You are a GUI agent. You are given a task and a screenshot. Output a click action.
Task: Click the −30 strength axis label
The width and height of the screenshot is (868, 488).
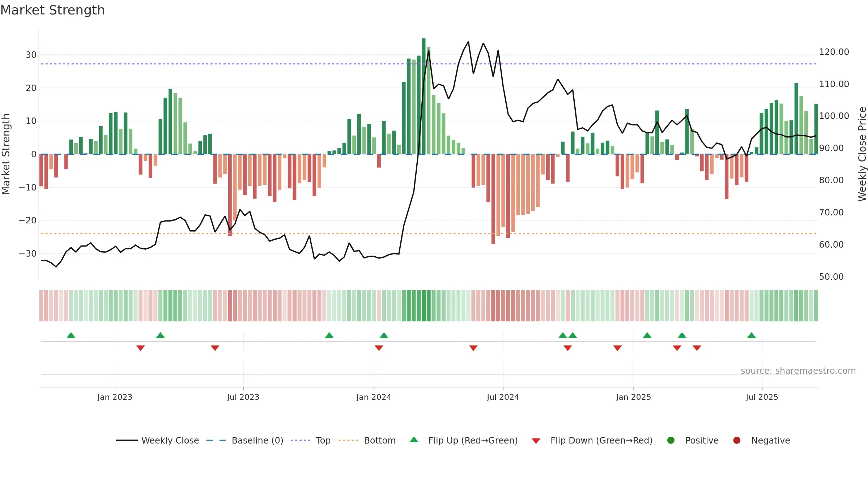[28, 254]
